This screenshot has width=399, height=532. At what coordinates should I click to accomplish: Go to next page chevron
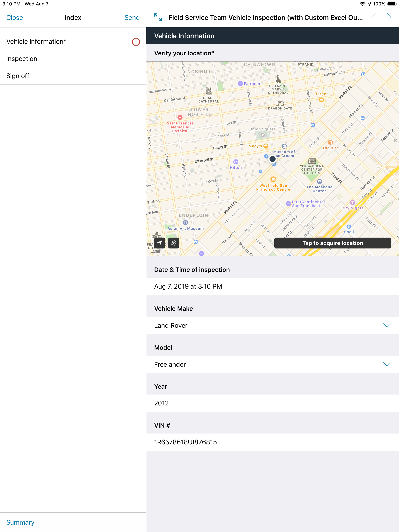(389, 18)
